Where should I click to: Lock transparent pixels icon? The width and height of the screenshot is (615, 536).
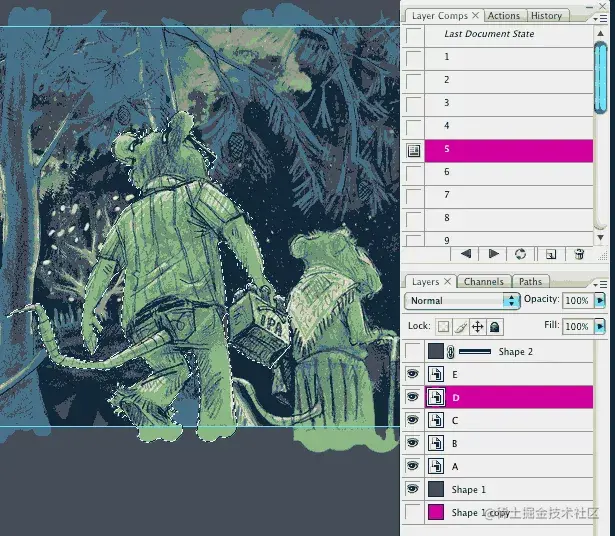(443, 327)
